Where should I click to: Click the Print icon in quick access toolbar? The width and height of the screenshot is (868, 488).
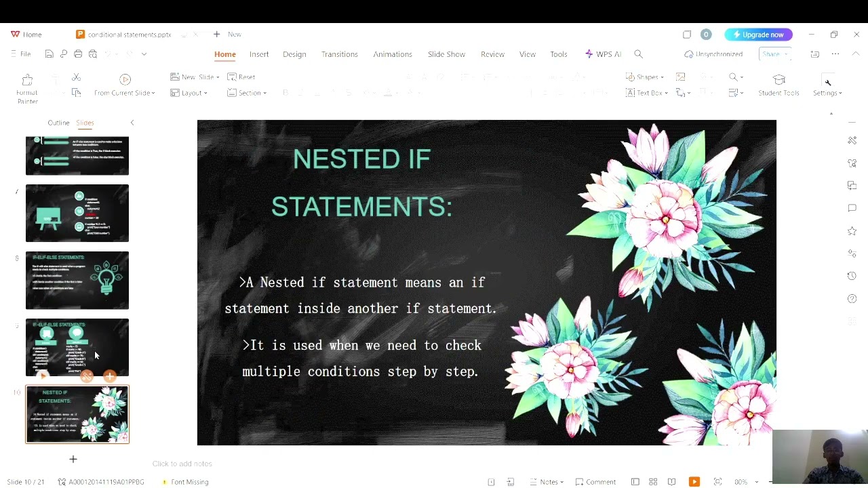[78, 54]
